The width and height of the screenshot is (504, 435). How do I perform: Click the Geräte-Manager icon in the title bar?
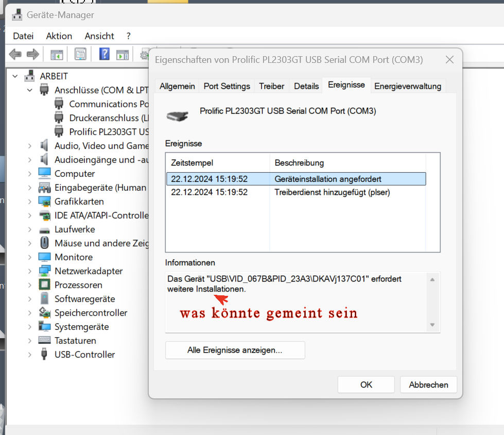click(x=18, y=14)
